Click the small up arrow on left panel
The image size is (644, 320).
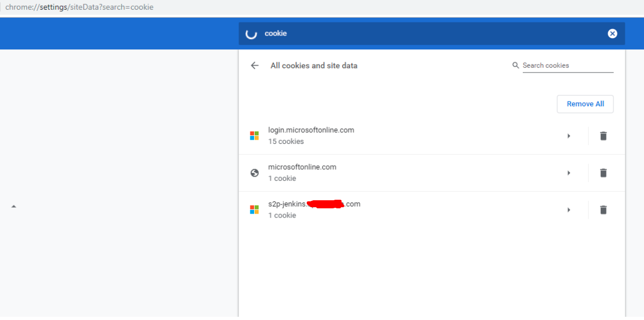tap(14, 206)
